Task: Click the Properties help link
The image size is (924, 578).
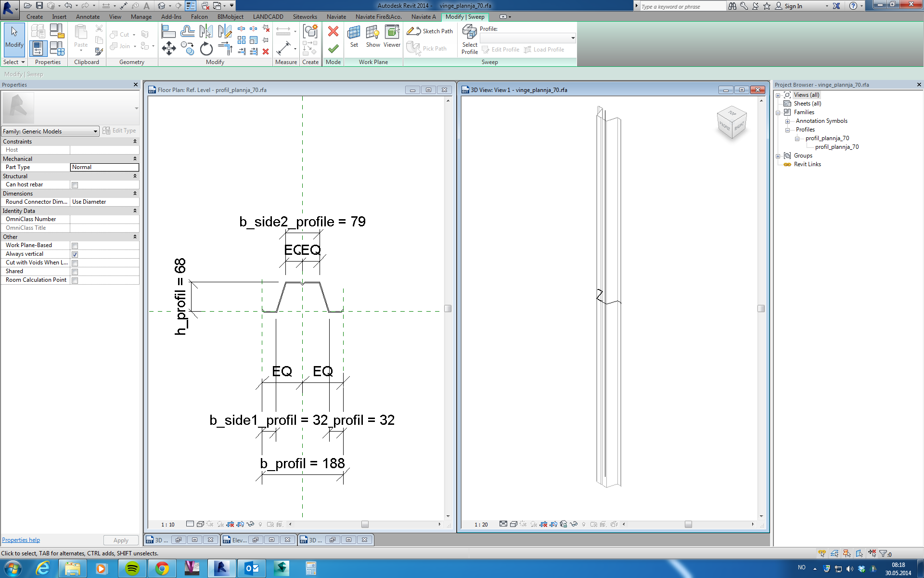Action: [x=21, y=540]
